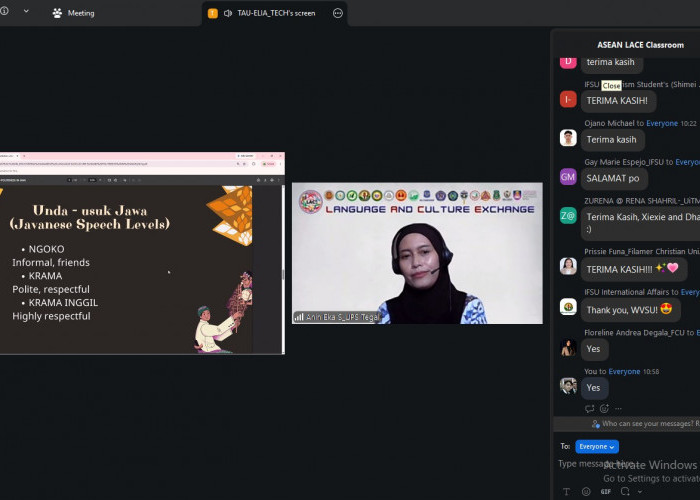
Task: Click your own profile avatar in chat
Action: (568, 386)
